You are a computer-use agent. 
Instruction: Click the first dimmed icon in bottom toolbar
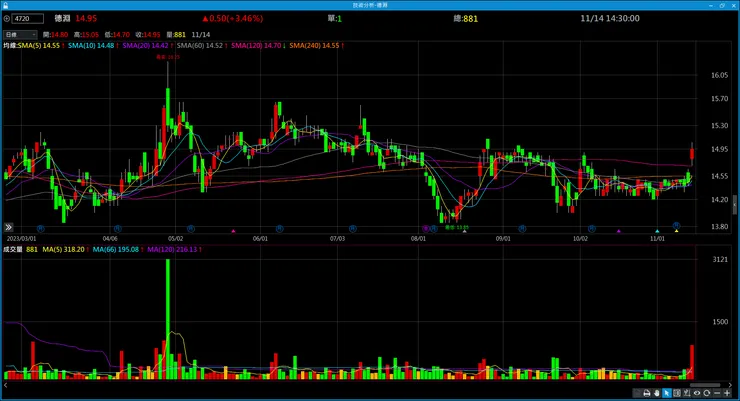[x=637, y=393]
